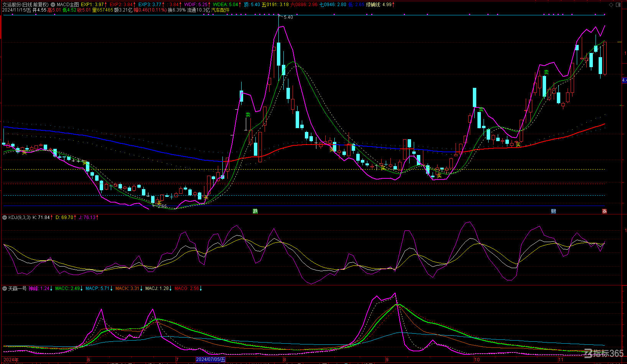Click the 顶: 5.40 readout
The width and height of the screenshot is (627, 364).
(x=252, y=5)
